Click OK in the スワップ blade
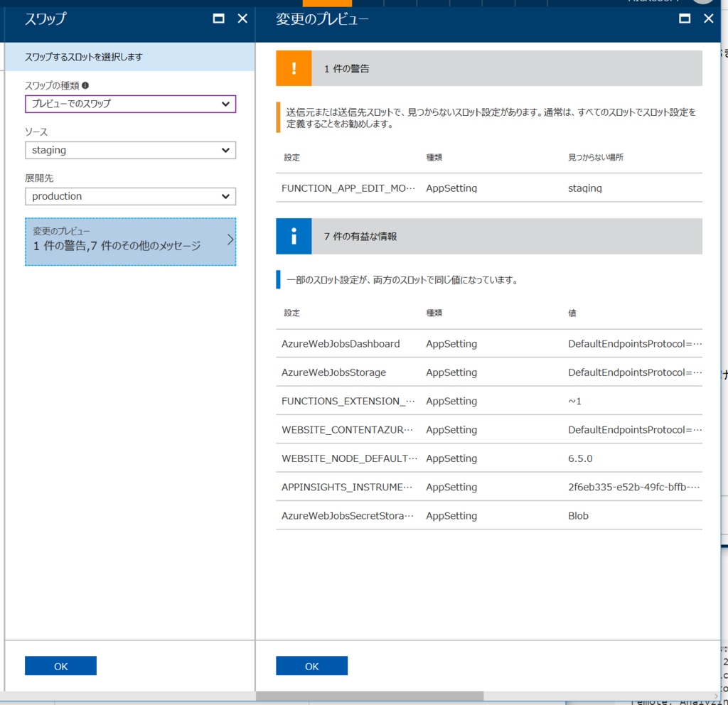The width and height of the screenshot is (728, 705). tap(61, 666)
